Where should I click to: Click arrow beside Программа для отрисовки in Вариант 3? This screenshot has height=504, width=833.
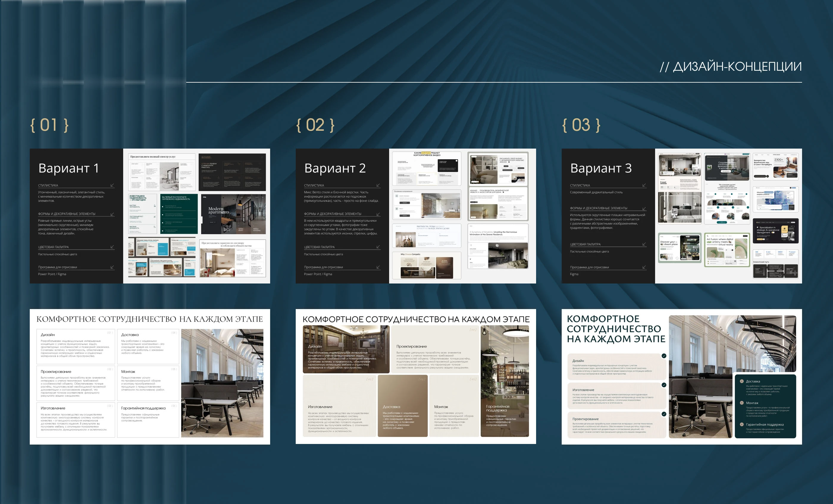[644, 267]
